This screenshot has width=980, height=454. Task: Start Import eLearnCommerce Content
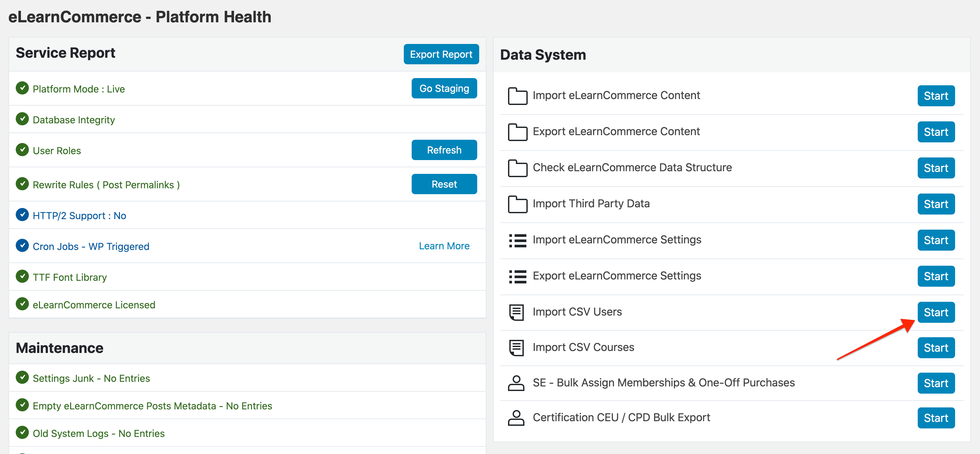click(936, 96)
